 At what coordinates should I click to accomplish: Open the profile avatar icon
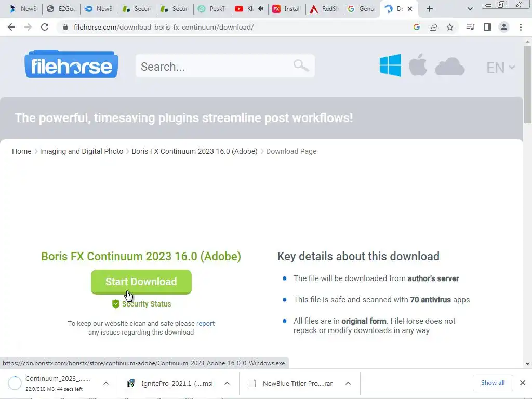tap(504, 27)
